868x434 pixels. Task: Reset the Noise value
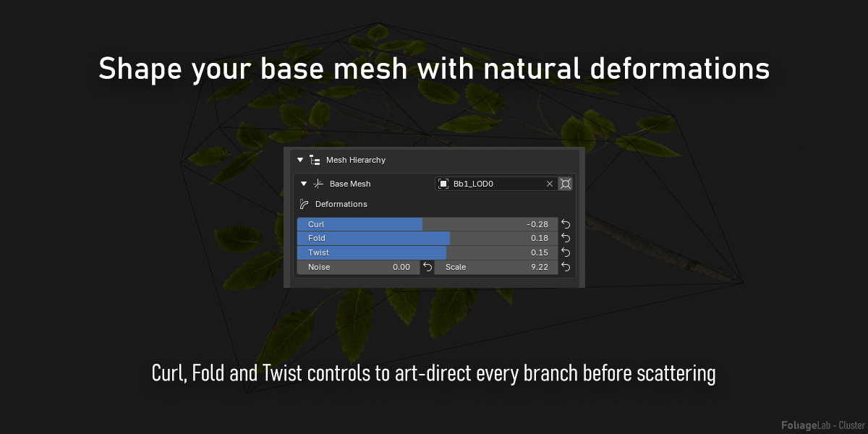pos(427,267)
